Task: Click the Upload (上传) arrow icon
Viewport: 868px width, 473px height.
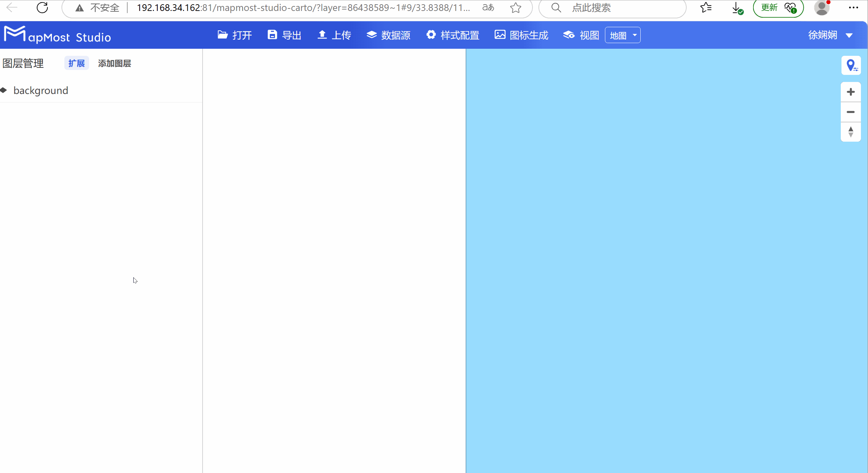Action: coord(322,35)
